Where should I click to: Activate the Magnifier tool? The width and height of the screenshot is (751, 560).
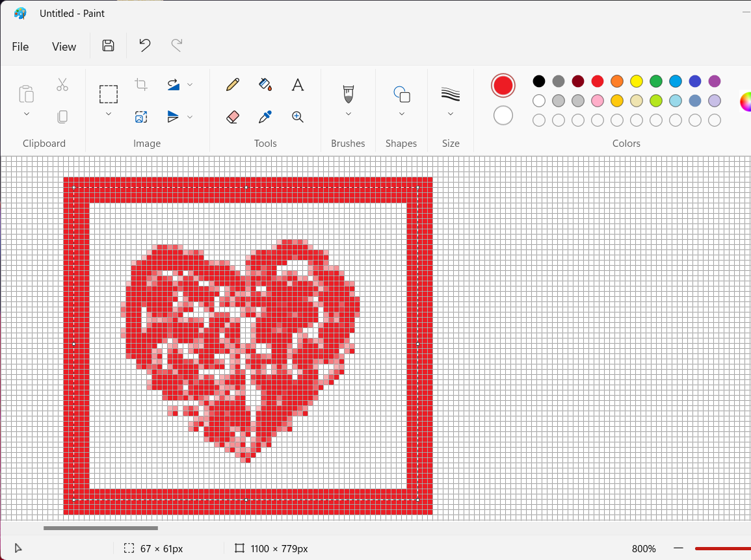(297, 117)
